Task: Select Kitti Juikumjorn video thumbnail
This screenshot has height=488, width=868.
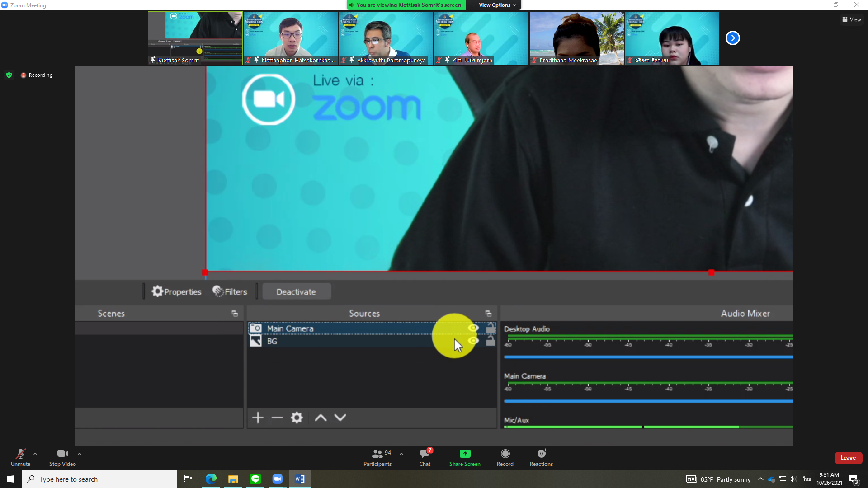Action: pos(481,38)
